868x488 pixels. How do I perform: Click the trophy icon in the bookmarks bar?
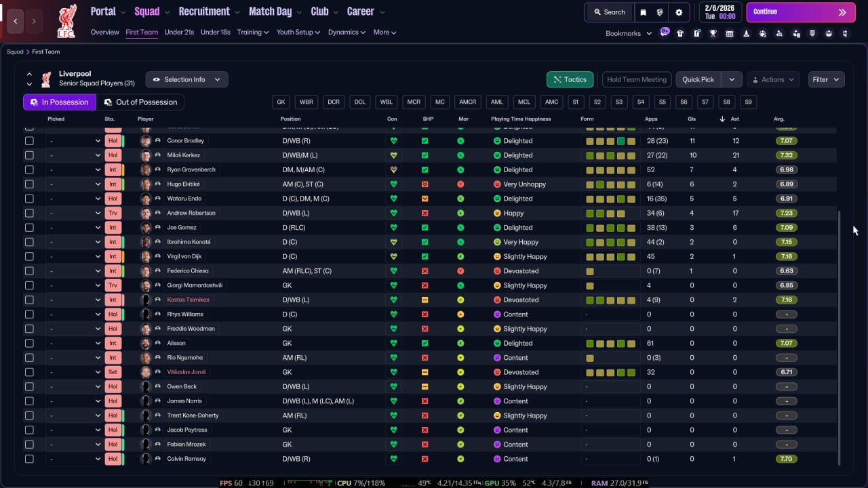click(713, 33)
